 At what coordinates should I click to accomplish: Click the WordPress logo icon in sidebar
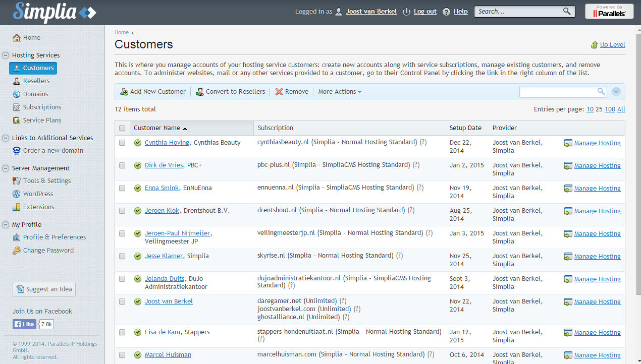tap(17, 194)
